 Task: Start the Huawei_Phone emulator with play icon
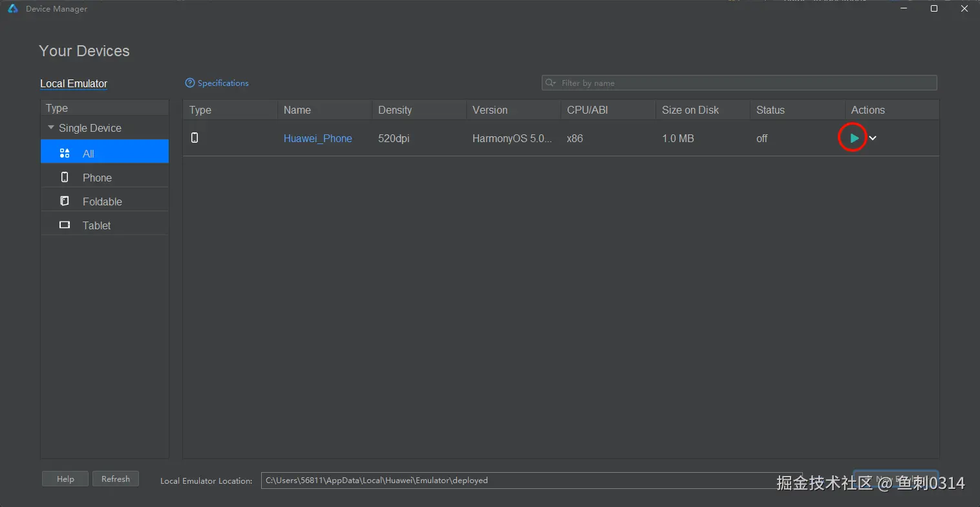pyautogui.click(x=854, y=138)
